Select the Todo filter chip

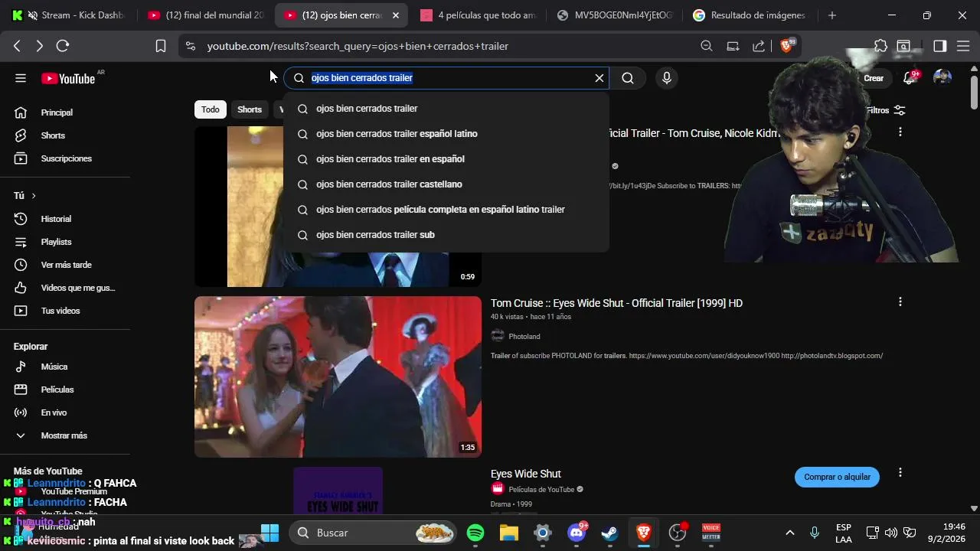click(x=211, y=109)
